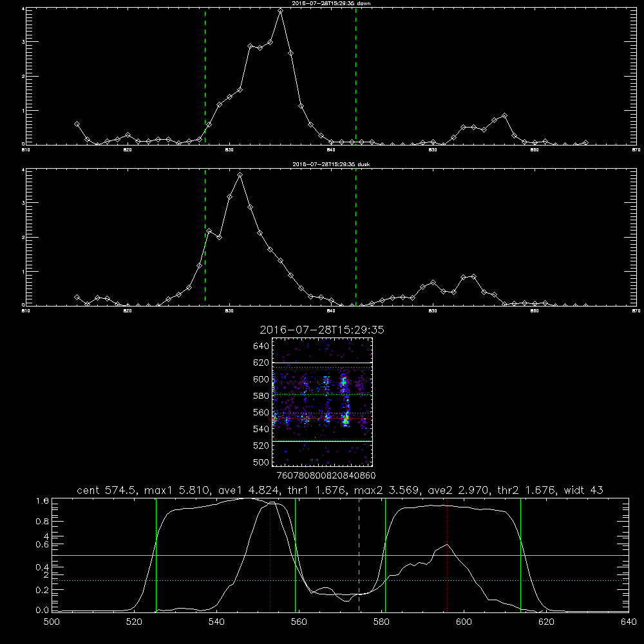Image resolution: width=644 pixels, height=644 pixels.
Task: Select the 'widt 43' value in stats line
Action: coord(583,490)
